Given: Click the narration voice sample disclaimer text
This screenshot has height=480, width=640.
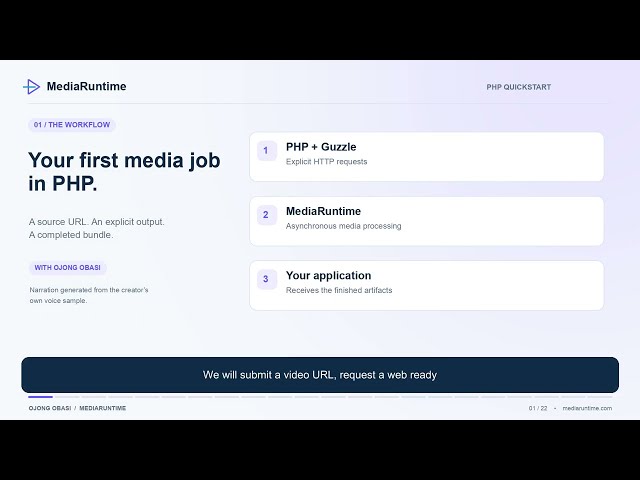Looking at the screenshot, I should pyautogui.click(x=89, y=295).
